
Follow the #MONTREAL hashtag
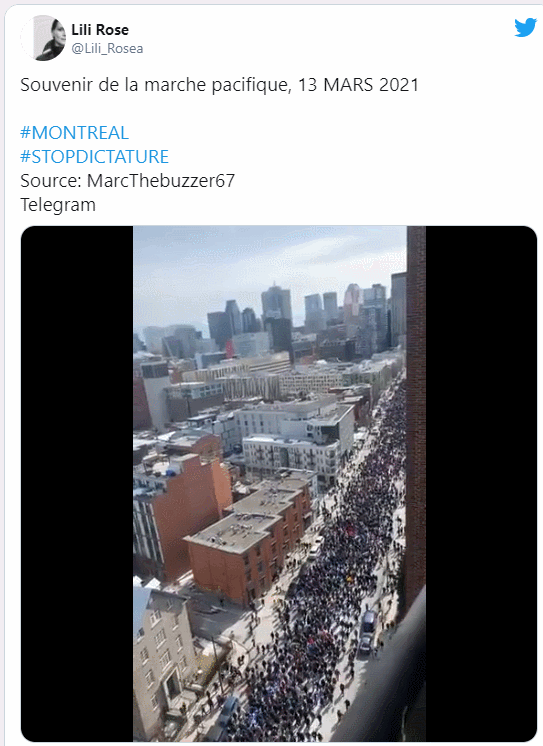(x=74, y=133)
